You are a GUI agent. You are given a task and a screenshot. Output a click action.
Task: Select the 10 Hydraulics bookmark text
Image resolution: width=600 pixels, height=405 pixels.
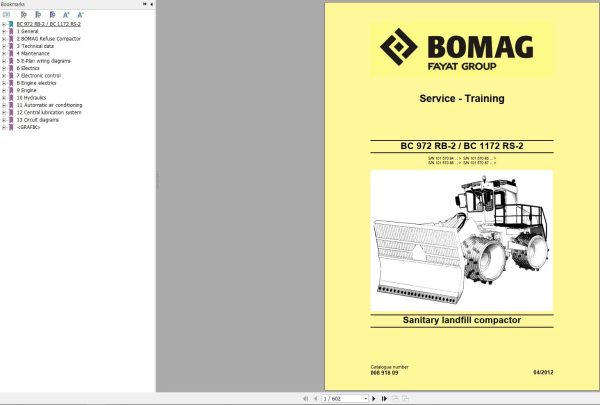(x=31, y=98)
